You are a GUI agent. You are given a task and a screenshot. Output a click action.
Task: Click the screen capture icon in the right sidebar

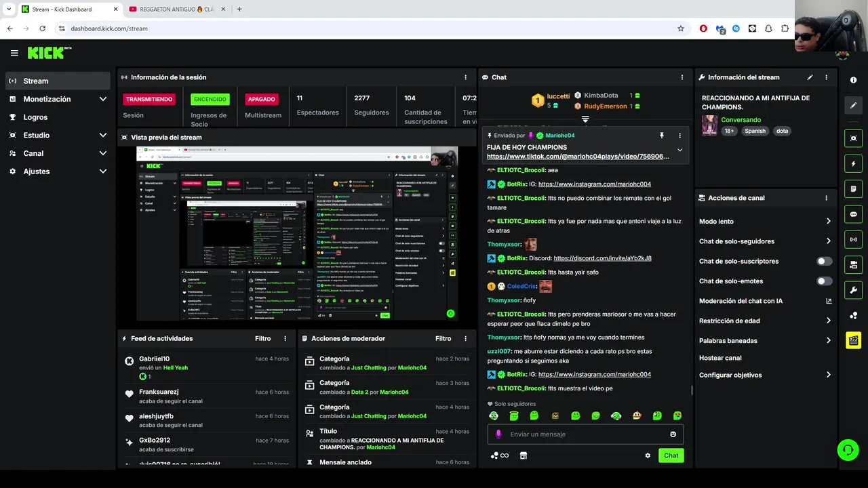(x=853, y=138)
